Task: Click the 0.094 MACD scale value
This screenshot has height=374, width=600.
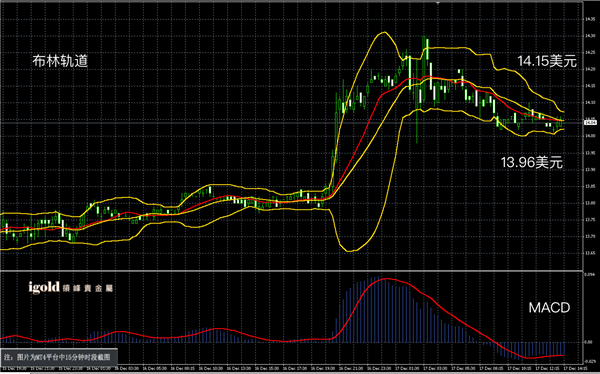Action: (x=589, y=274)
